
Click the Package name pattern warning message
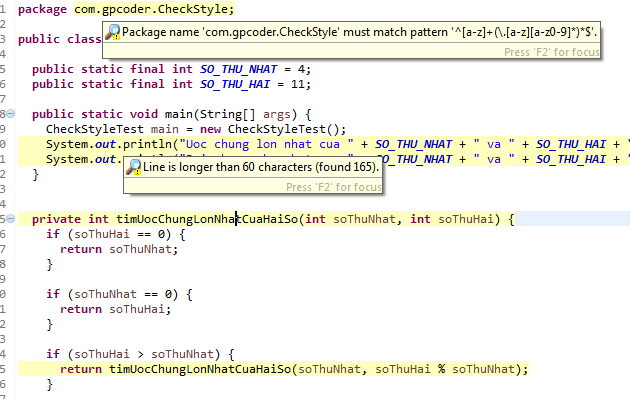pos(360,32)
